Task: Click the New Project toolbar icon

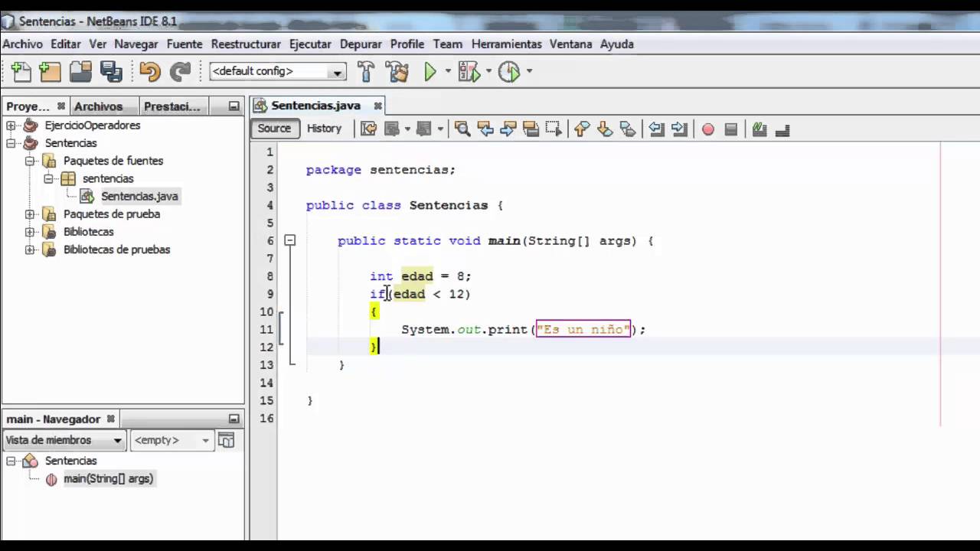Action: (x=50, y=72)
